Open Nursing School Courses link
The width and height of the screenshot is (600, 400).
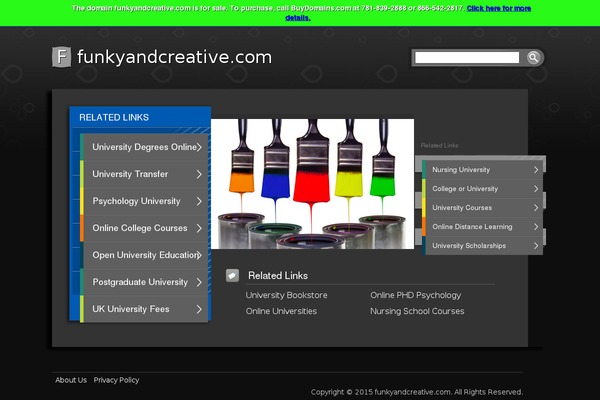pos(417,311)
